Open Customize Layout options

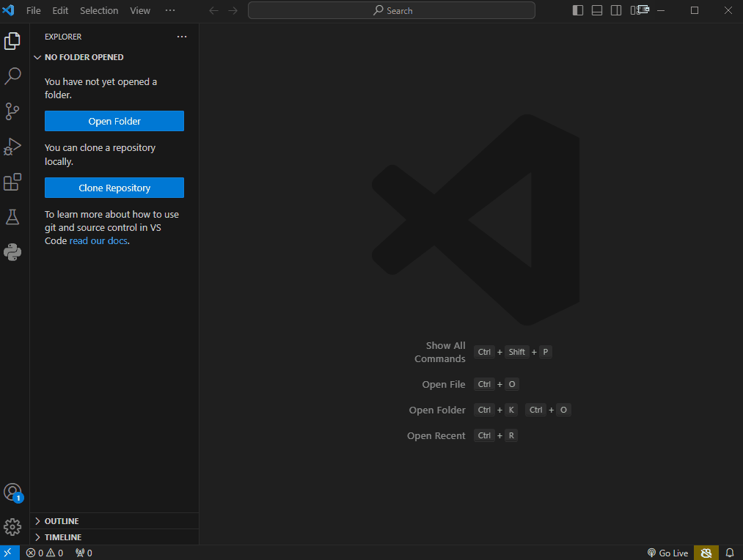coord(635,10)
